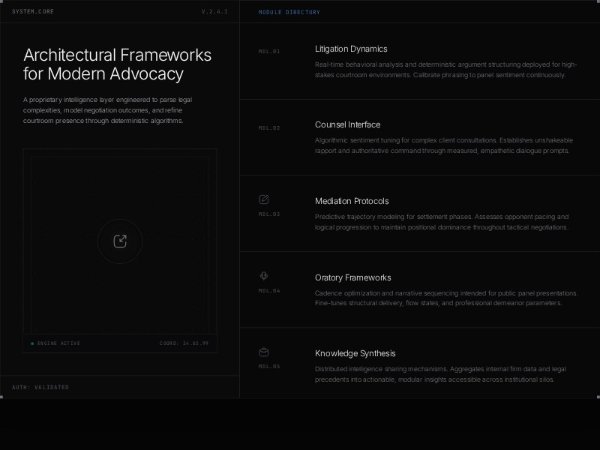Click the MDL.02 module code
This screenshot has width=600, height=450.
coord(269,128)
